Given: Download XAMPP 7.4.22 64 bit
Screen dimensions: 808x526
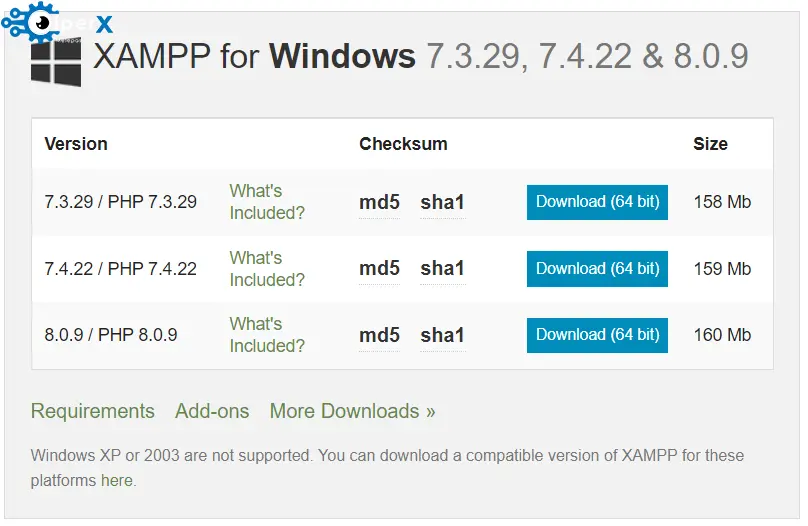Looking at the screenshot, I should coord(597,268).
